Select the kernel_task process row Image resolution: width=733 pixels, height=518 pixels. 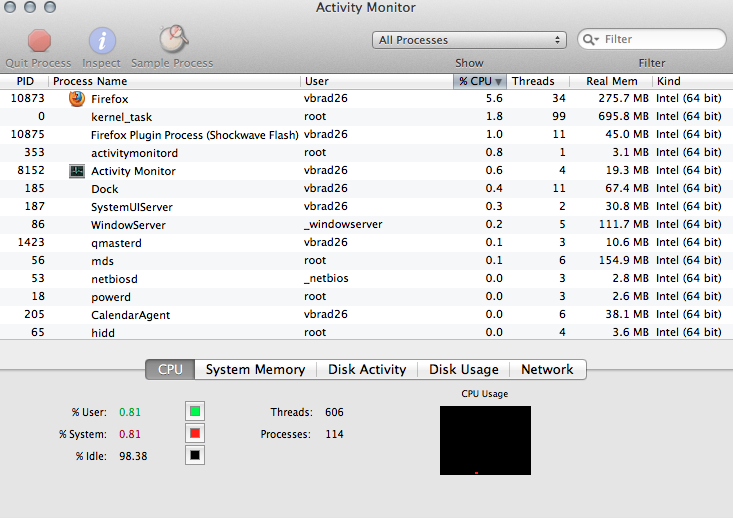(x=366, y=116)
